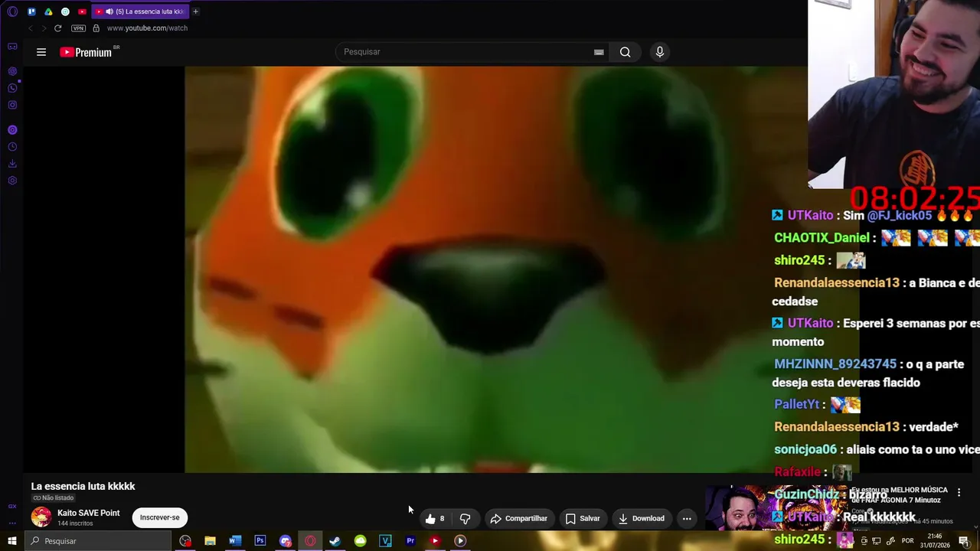Go to YouTube Premium home logo
Image resolution: width=980 pixels, height=551 pixels.
[x=86, y=52]
